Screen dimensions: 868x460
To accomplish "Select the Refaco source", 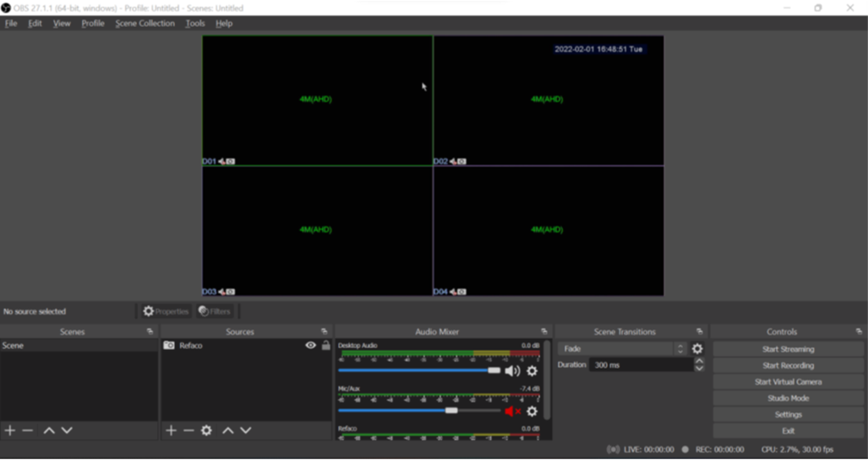I will pos(191,345).
